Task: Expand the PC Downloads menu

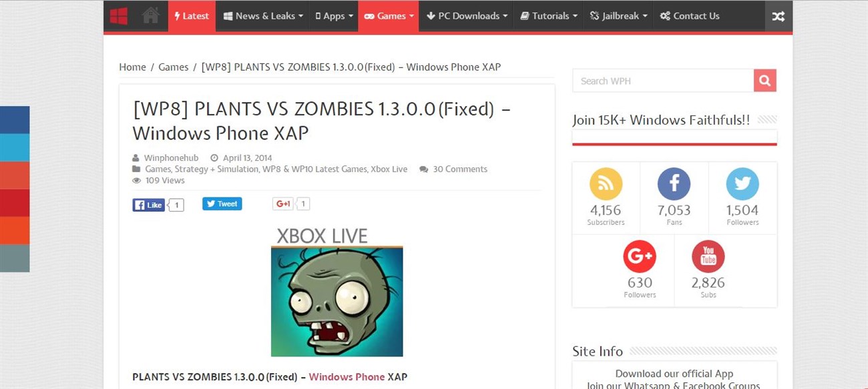Action: point(467,16)
